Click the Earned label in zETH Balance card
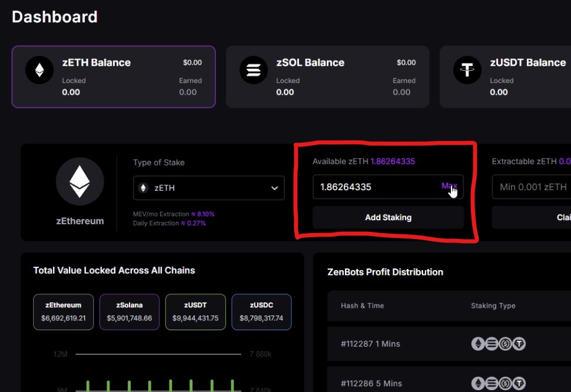Viewport: 571px width, 392px height. [190, 81]
